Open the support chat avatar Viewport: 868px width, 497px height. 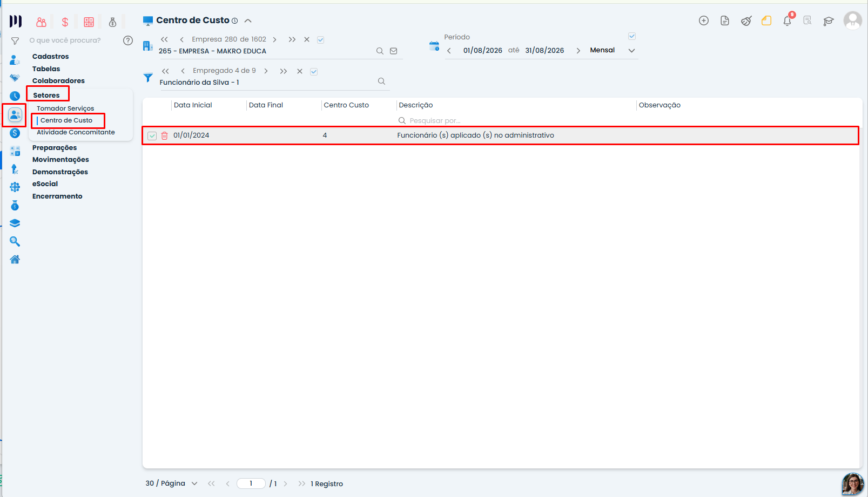[x=853, y=484]
